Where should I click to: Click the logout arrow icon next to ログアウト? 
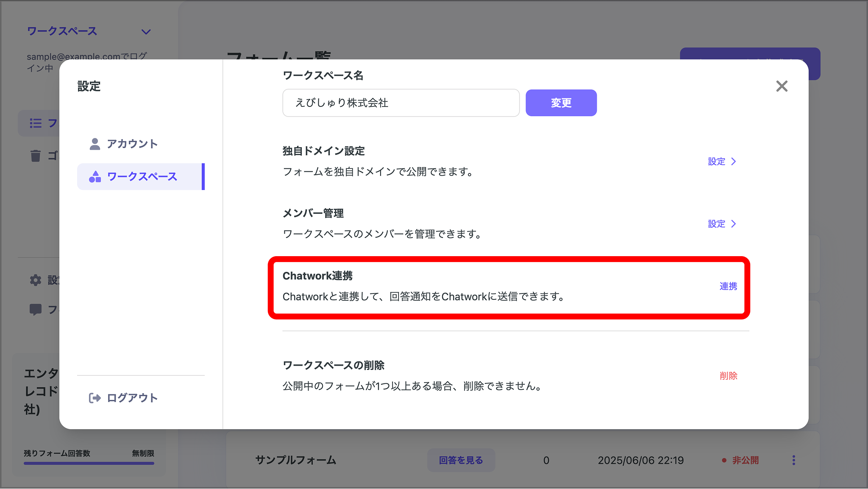pos(94,397)
